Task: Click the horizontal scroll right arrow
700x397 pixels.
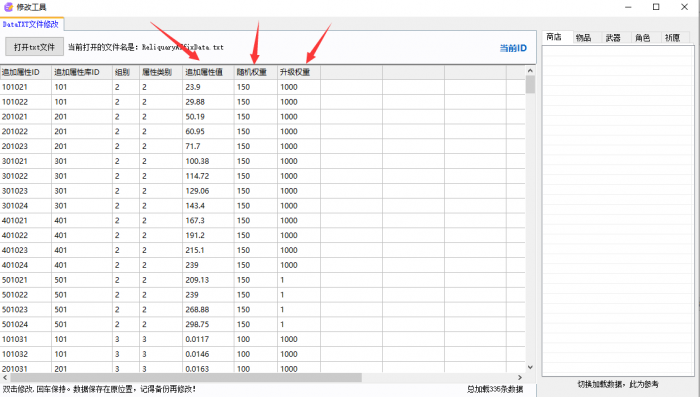Action: pos(520,378)
